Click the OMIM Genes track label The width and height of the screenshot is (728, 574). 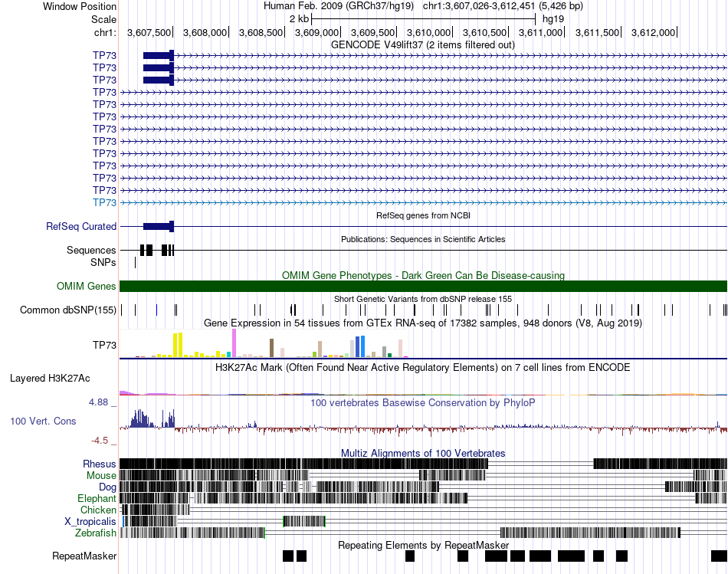pyautogui.click(x=86, y=286)
